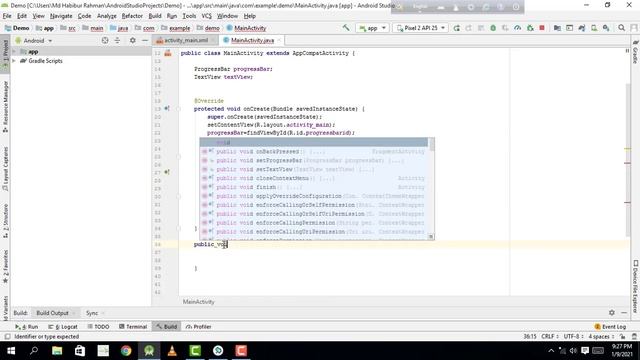
Task: Open the Pixel 2 API 25 device dropdown
Action: tap(420, 28)
